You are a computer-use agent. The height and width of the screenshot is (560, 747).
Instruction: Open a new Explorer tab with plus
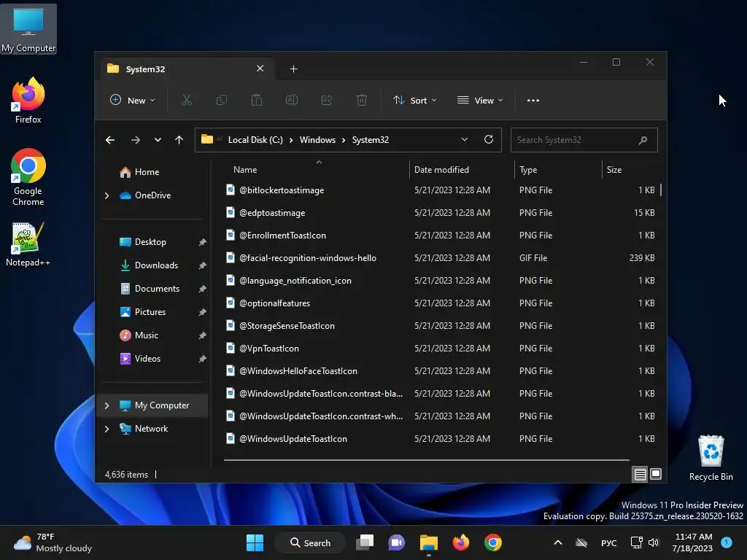[293, 69]
